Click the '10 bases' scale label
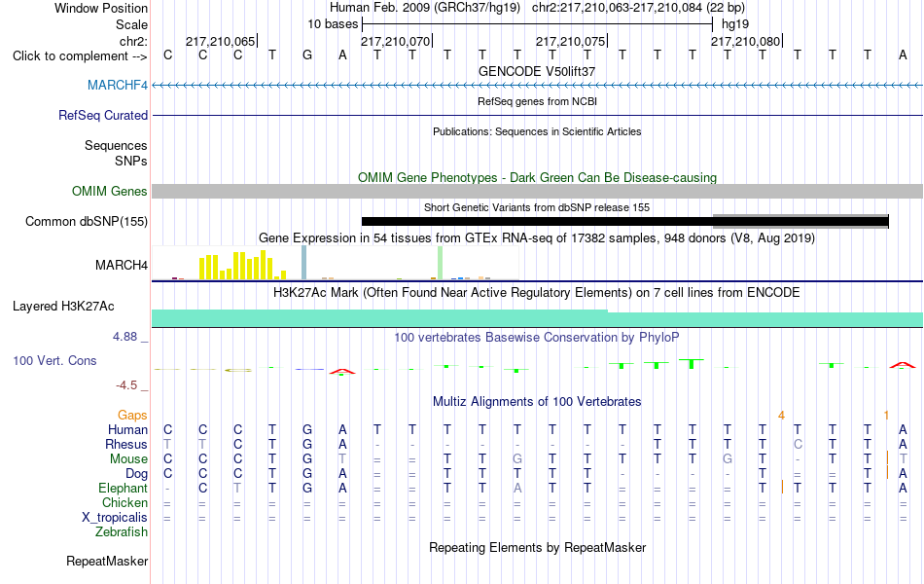Viewport: 924px width, 584px height. point(333,24)
